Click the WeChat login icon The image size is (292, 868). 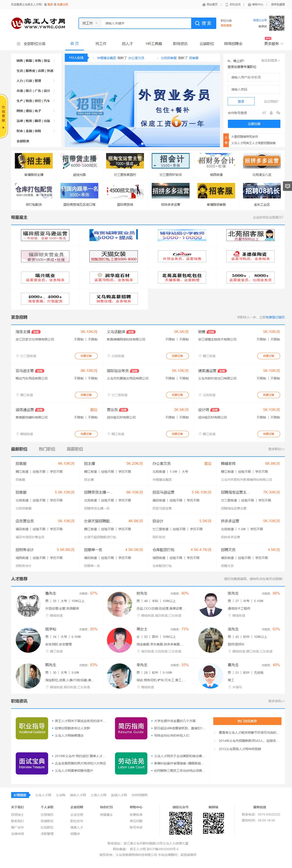(x=278, y=113)
